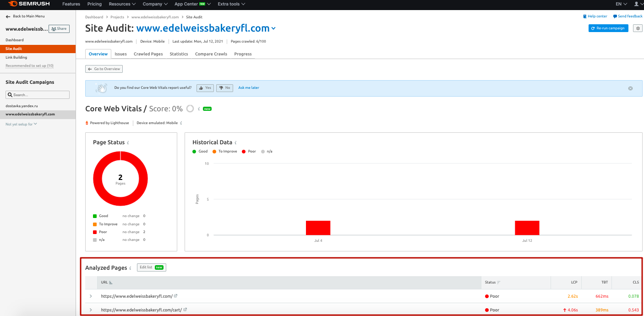Click the Go to Overview button
The height and width of the screenshot is (316, 644).
point(104,69)
